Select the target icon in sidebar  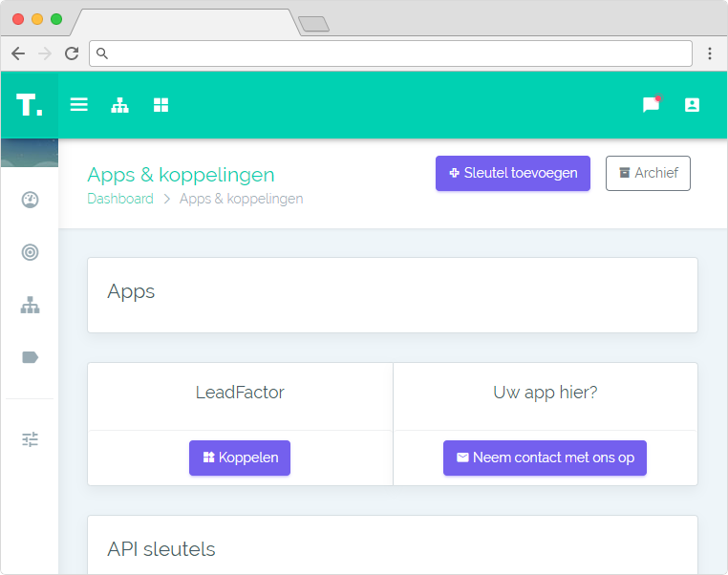coord(30,252)
